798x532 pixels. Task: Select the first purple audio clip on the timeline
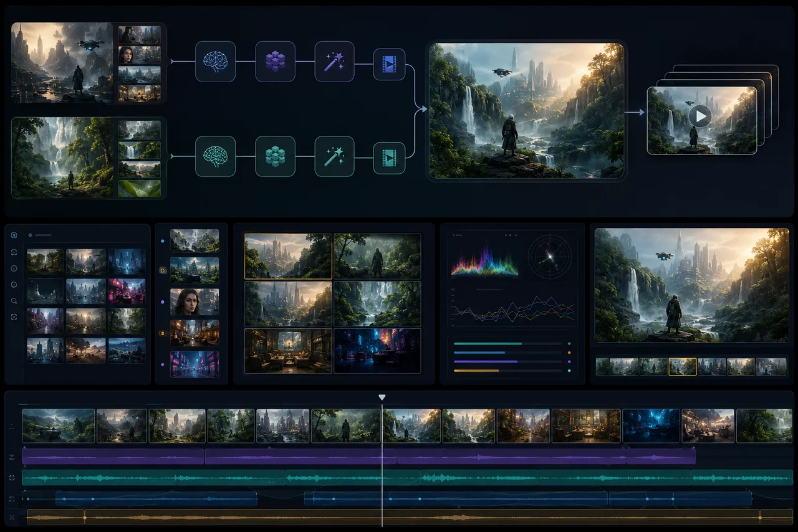(113, 457)
